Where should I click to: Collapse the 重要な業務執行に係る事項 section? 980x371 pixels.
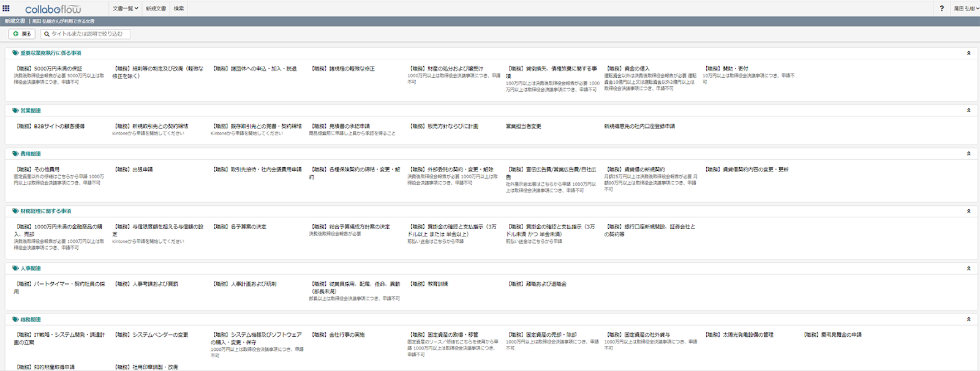coord(968,53)
